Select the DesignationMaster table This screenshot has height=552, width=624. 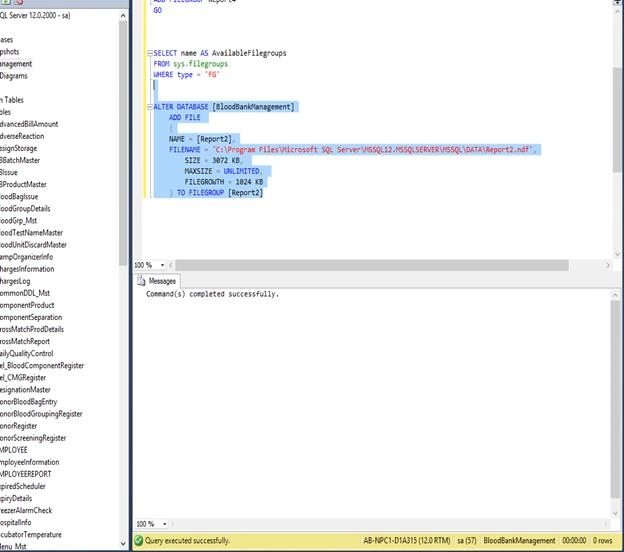pyautogui.click(x=25, y=390)
